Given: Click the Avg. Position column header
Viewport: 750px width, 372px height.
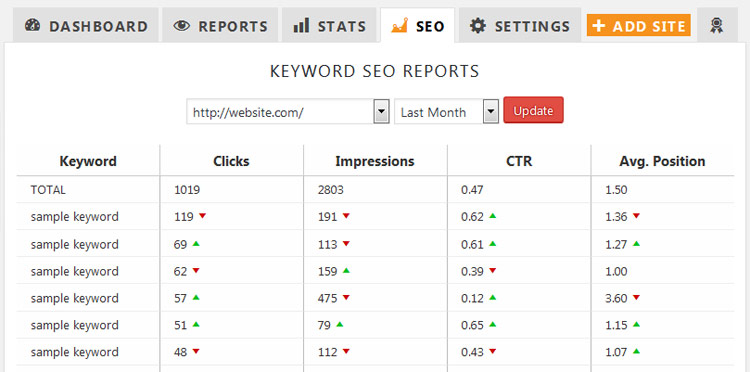Looking at the screenshot, I should coord(662,161).
